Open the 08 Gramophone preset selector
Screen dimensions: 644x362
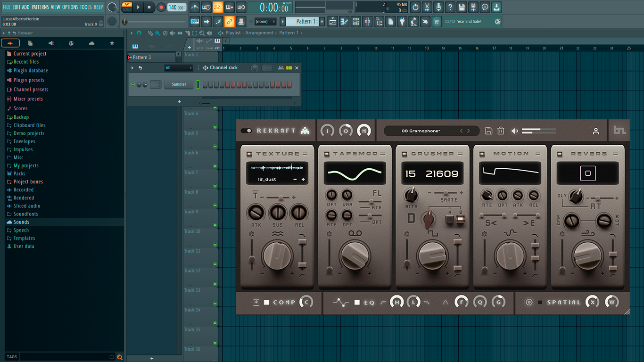click(432, 131)
